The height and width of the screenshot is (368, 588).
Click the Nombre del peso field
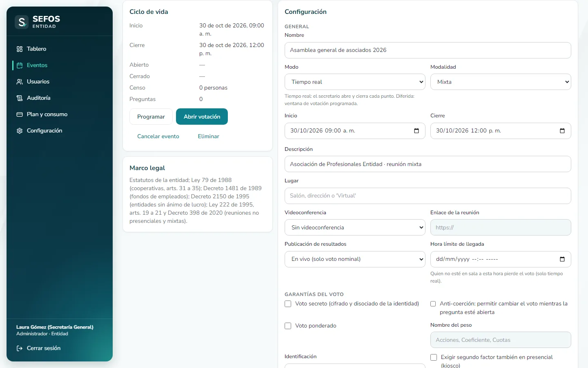click(501, 340)
